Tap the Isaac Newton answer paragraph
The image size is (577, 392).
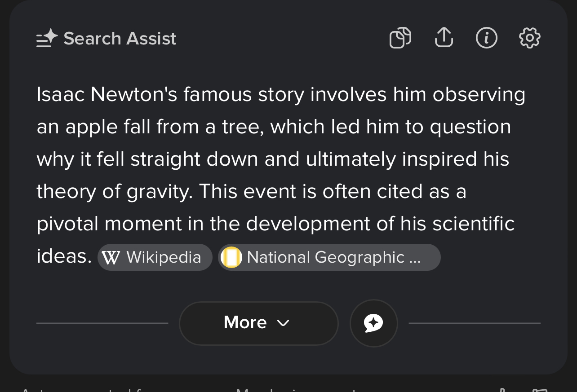point(281,175)
